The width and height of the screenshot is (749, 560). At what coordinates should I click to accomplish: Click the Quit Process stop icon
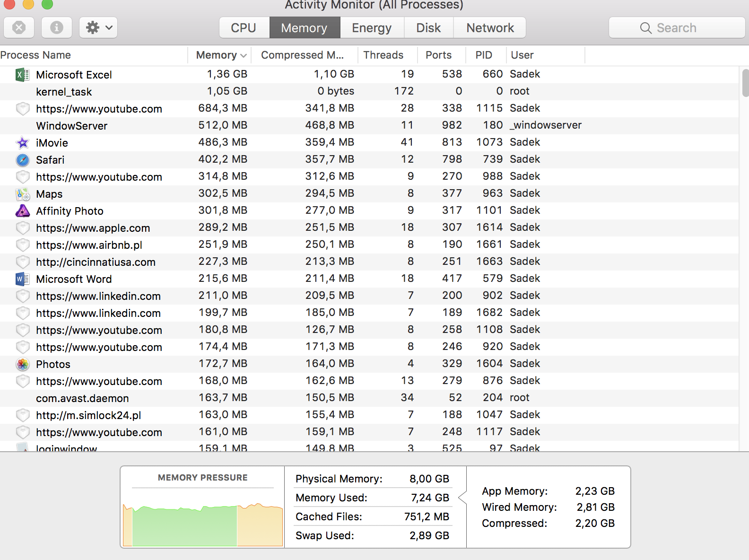point(19,27)
